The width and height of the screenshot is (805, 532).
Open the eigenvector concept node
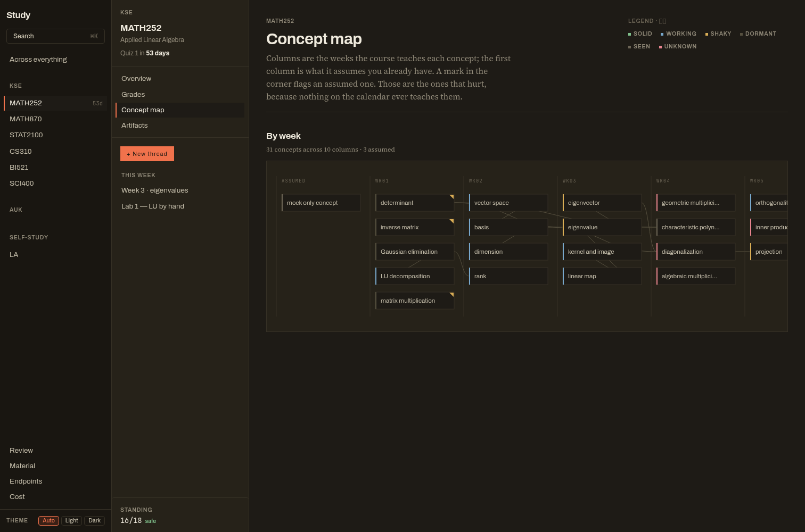(602, 203)
